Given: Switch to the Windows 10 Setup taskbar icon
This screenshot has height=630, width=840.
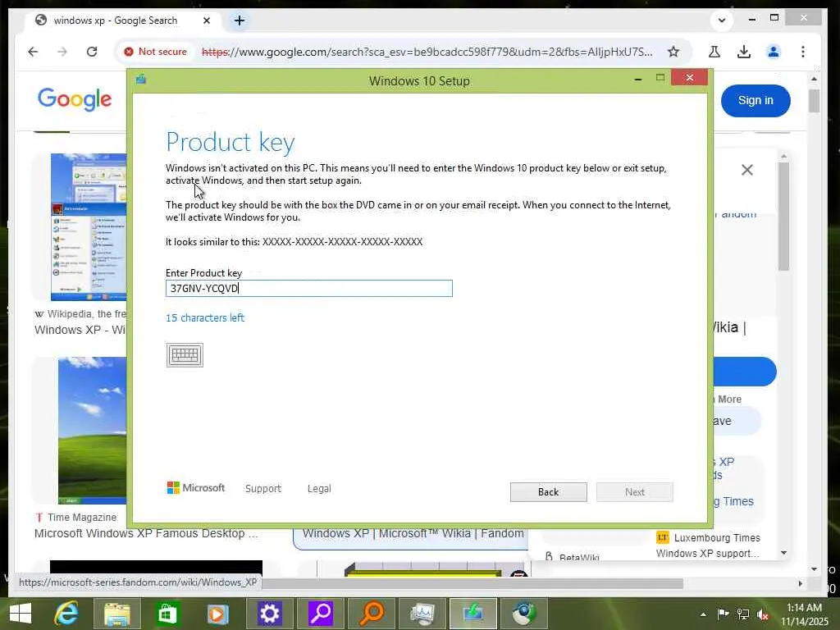Looking at the screenshot, I should tap(473, 614).
